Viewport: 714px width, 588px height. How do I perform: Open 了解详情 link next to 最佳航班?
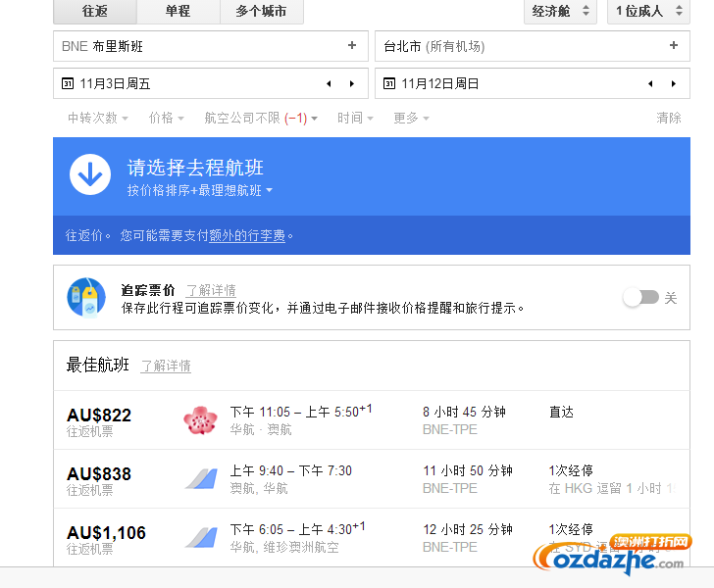click(166, 366)
